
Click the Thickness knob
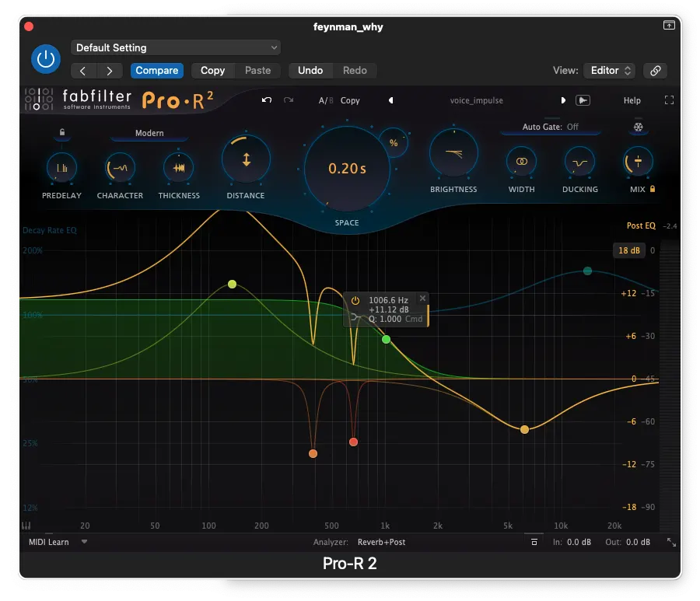(x=179, y=168)
